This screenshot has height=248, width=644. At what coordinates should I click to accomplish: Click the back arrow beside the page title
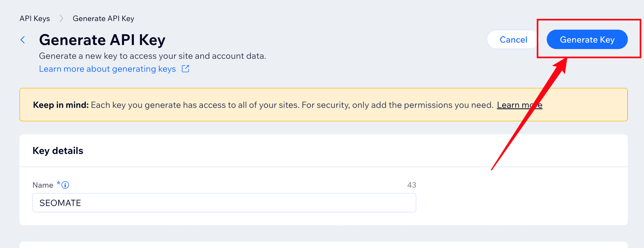click(x=23, y=40)
